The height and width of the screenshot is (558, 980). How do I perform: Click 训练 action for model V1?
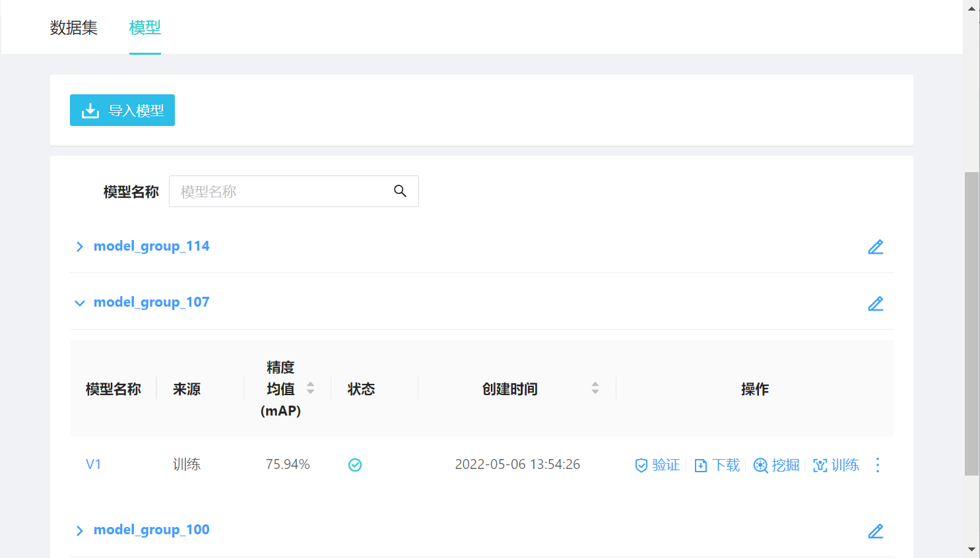coord(836,465)
